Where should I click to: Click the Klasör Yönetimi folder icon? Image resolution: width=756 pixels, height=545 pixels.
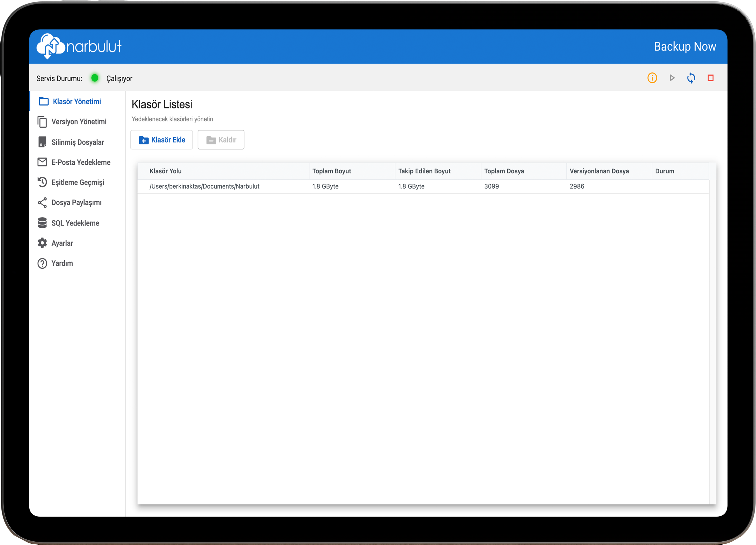point(44,101)
